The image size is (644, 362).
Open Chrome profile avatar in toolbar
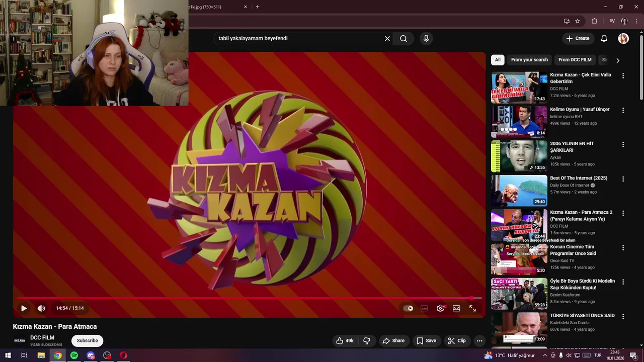pos(624,21)
